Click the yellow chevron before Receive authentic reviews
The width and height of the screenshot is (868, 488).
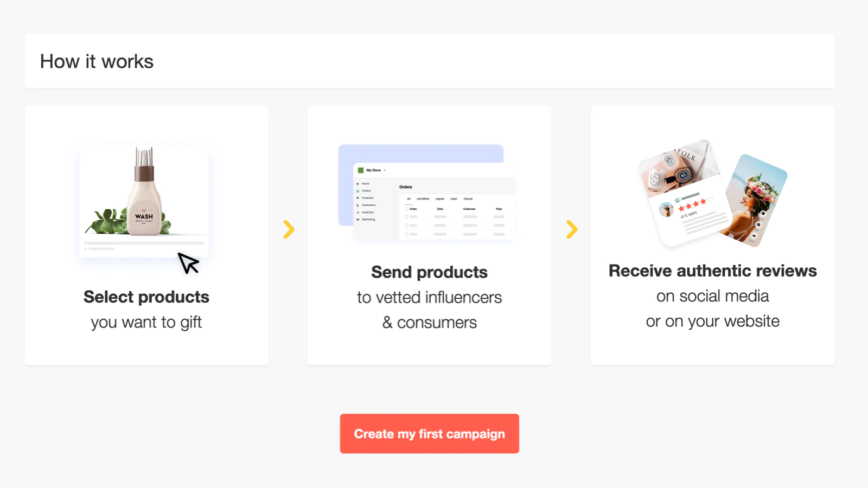click(572, 229)
